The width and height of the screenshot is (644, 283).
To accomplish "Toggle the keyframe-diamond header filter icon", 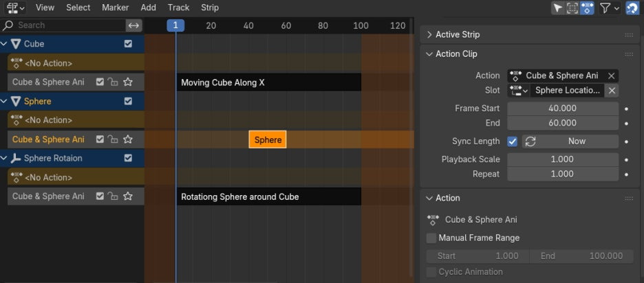I will (x=587, y=8).
